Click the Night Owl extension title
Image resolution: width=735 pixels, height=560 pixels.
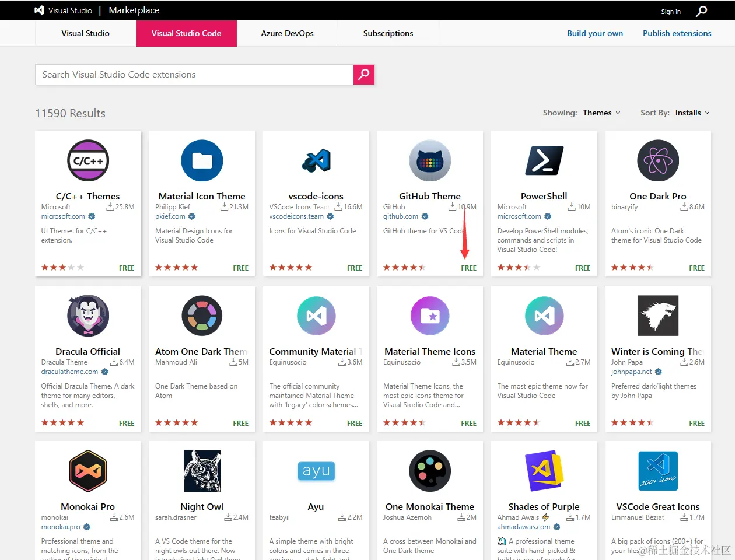202,506
